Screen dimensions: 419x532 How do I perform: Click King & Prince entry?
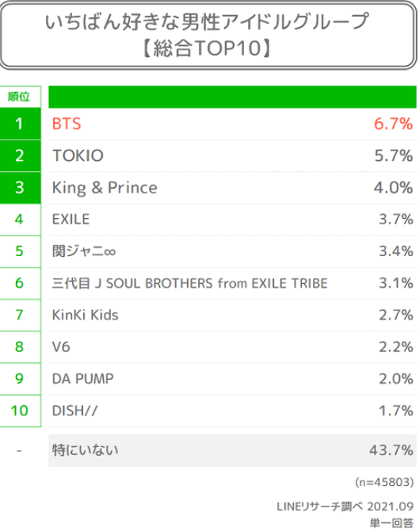pos(105,188)
